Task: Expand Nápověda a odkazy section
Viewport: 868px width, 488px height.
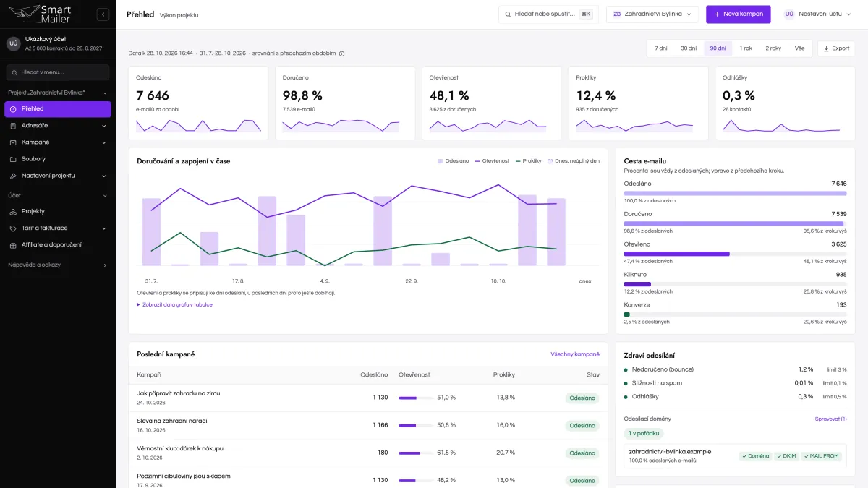Action: coord(58,265)
